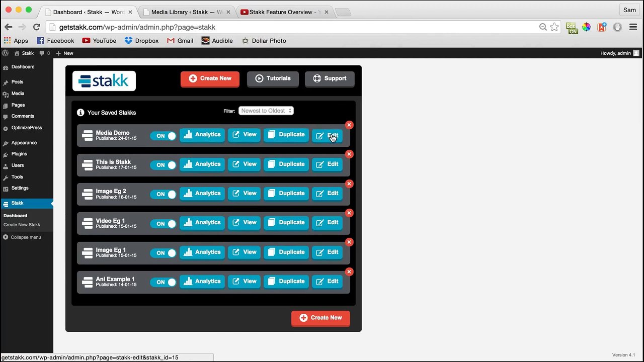Viewport: 644px width, 362px height.
Task: Click the stakk logo
Action: click(x=104, y=81)
